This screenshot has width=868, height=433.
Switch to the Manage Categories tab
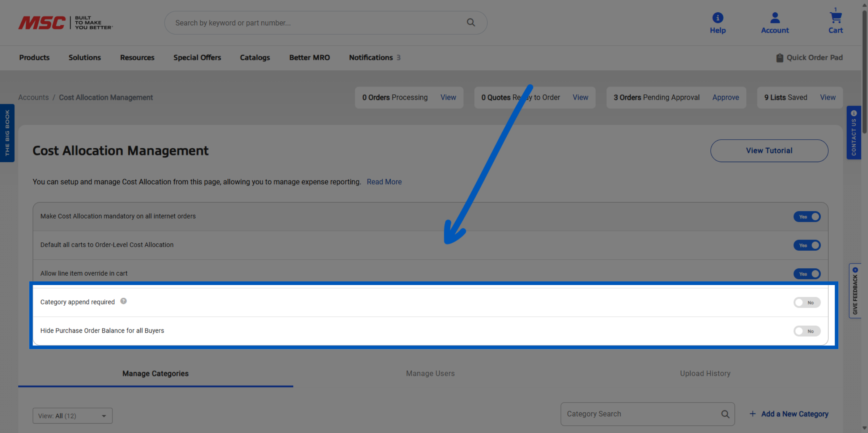pos(156,373)
